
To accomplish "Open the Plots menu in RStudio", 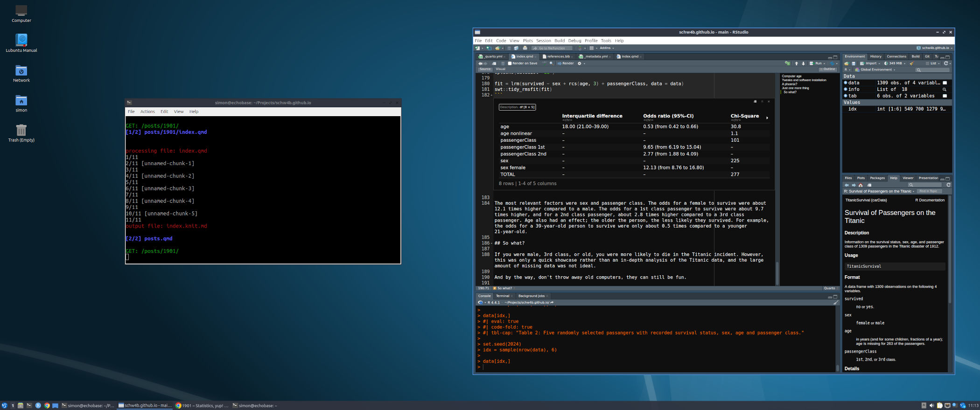I will point(527,41).
